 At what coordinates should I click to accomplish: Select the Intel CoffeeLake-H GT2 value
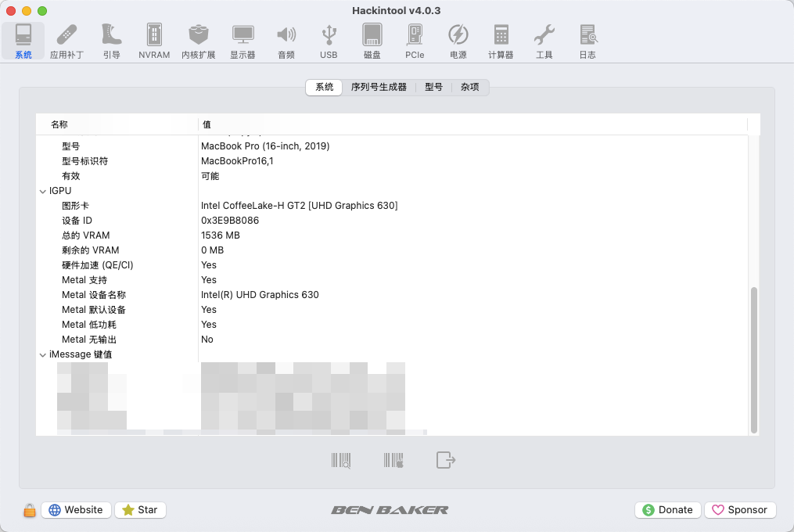tap(300, 206)
